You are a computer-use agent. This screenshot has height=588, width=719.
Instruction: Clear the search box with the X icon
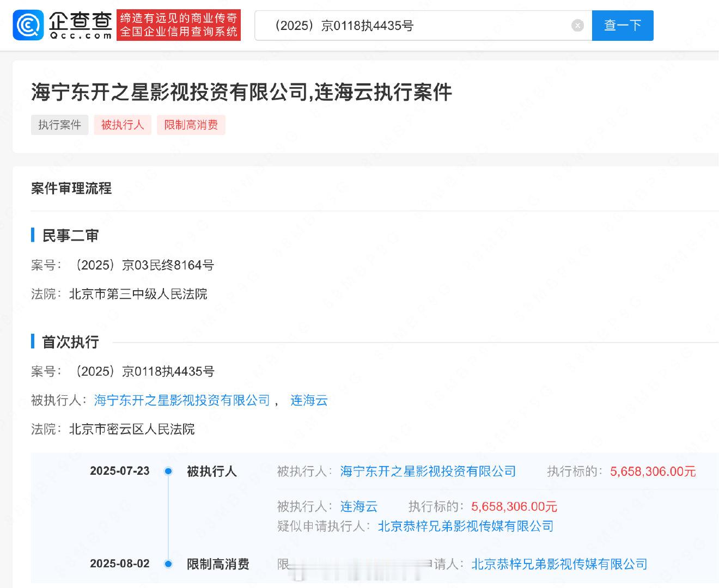(x=577, y=26)
